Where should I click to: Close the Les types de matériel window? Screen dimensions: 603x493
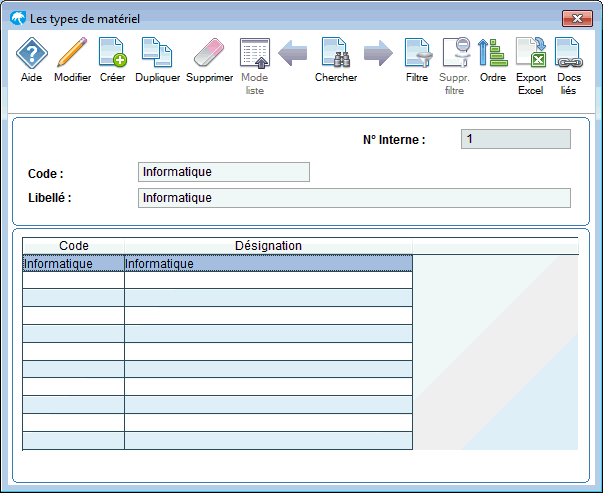pyautogui.click(x=577, y=18)
